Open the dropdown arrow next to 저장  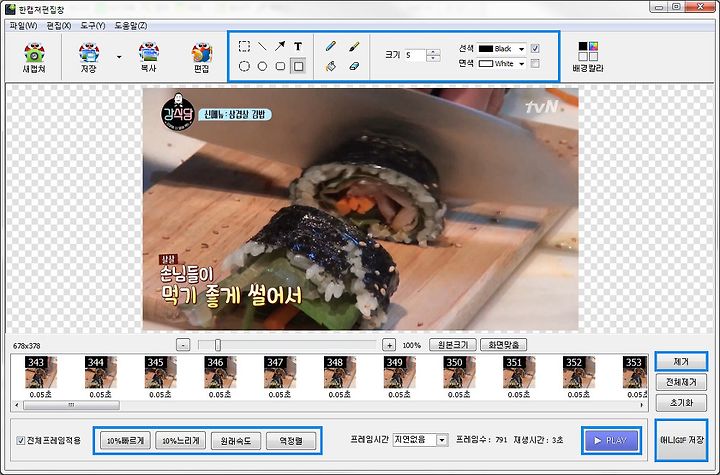point(119,57)
